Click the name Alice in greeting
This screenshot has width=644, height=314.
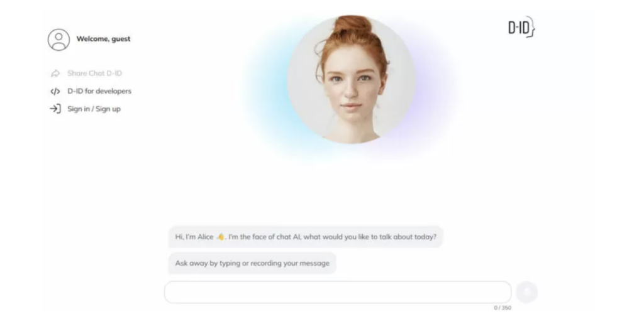206,237
